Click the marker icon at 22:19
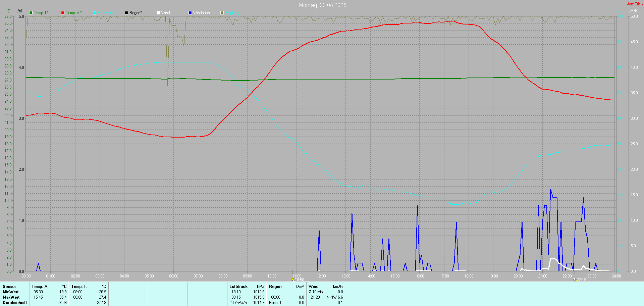The width and height of the screenshot is (644, 306). pos(575,279)
